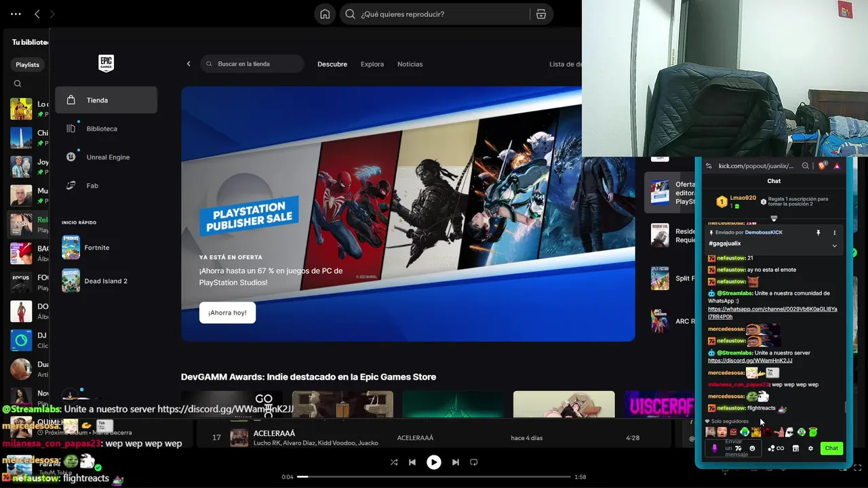The width and height of the screenshot is (868, 488).
Task: Open PlayStation Publisher Sale banner
Action: (x=408, y=213)
